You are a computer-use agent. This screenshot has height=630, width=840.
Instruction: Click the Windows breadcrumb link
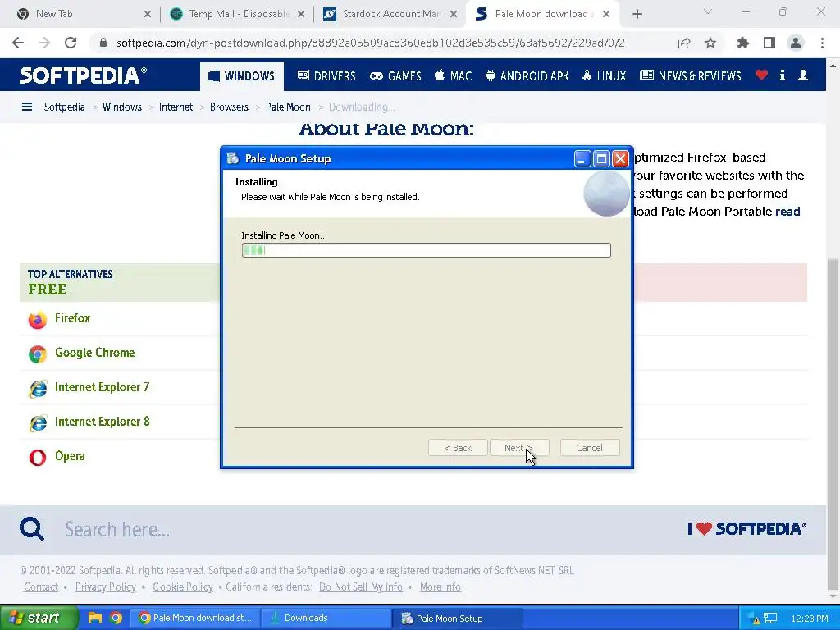coord(122,107)
